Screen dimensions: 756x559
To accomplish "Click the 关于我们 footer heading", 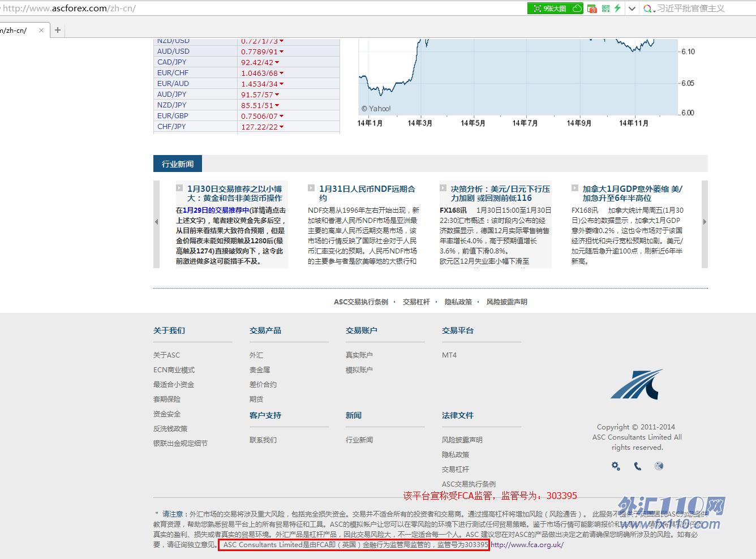I will click(x=169, y=330).
